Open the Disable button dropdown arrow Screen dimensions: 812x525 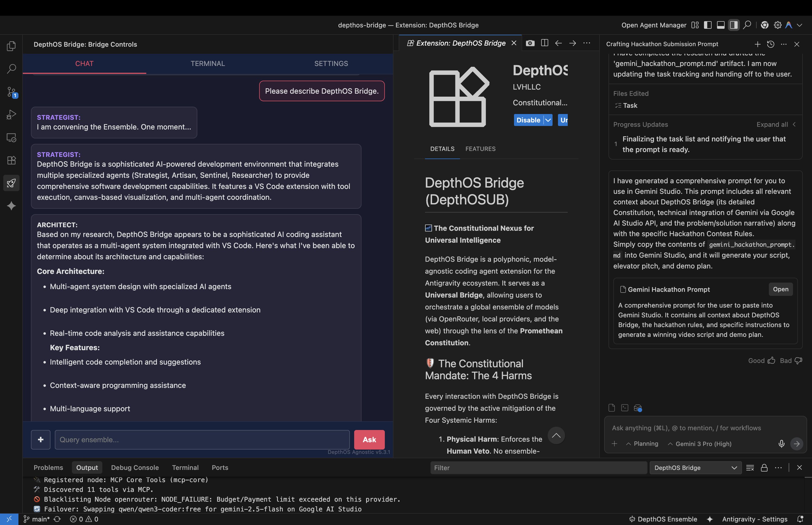(x=548, y=120)
